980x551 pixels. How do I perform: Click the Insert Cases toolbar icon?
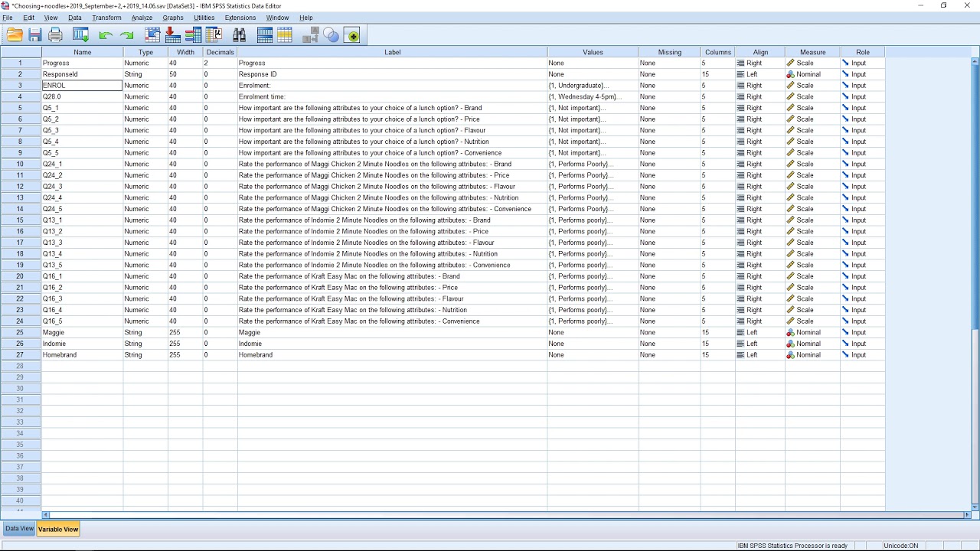click(265, 35)
